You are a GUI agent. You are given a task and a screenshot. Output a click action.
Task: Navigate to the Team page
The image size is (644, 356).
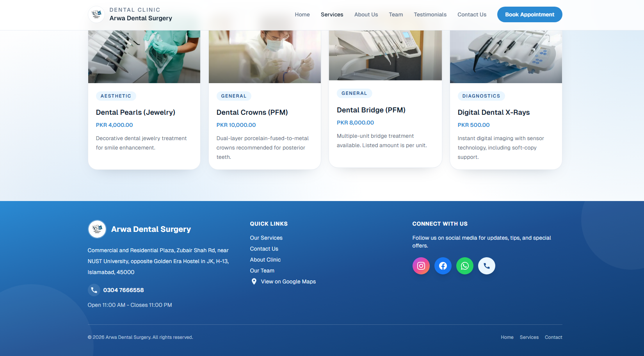click(396, 14)
